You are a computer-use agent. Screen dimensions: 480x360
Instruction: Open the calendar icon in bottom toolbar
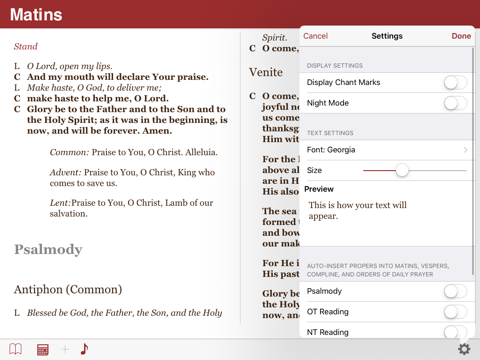tap(43, 349)
